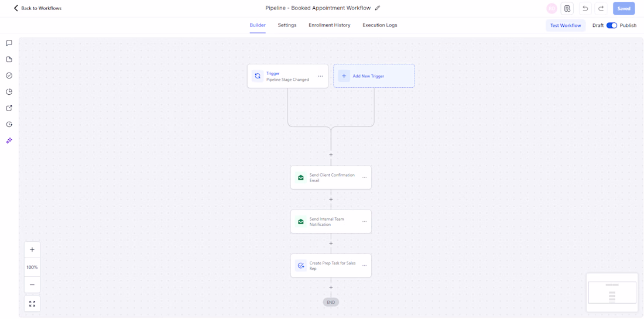Open three-dot menu on Create Prep Task step
Image resolution: width=644 pixels, height=319 pixels.
tap(364, 266)
